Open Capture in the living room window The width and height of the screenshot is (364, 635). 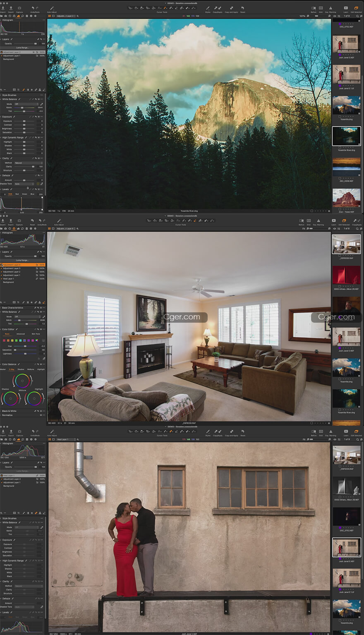pyautogui.click(x=19, y=221)
